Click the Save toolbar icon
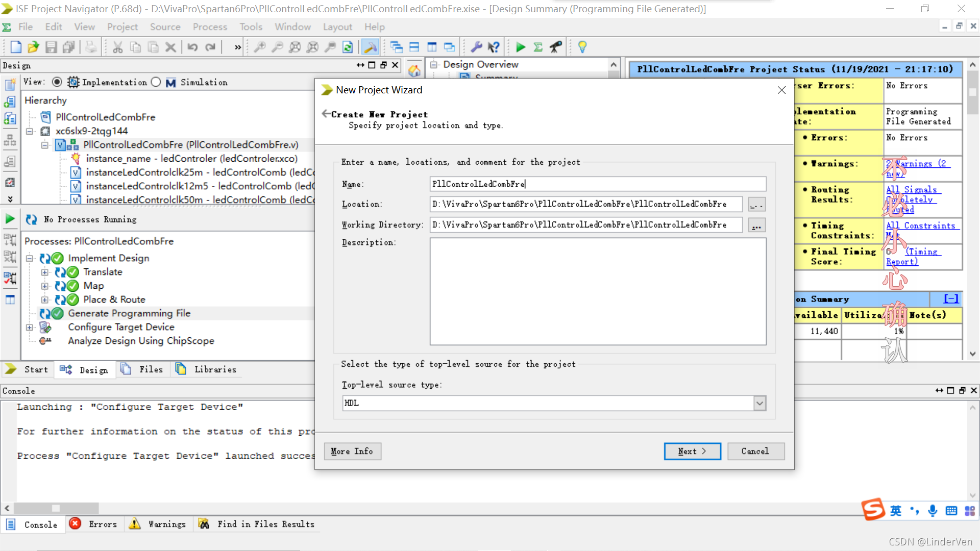Image resolution: width=980 pixels, height=551 pixels. click(x=51, y=47)
